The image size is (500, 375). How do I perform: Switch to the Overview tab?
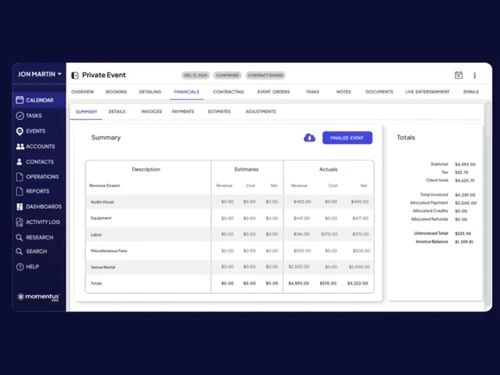(x=83, y=92)
